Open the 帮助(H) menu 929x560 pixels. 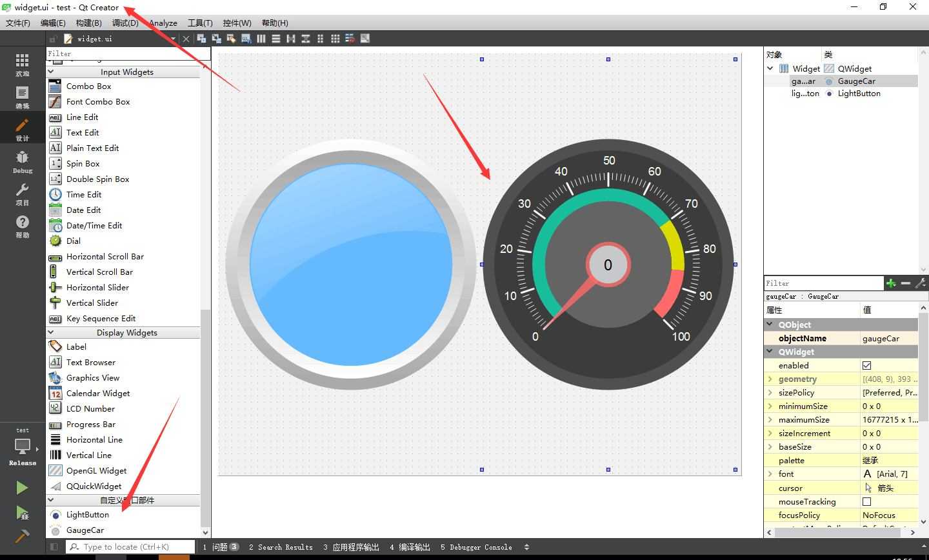click(275, 23)
